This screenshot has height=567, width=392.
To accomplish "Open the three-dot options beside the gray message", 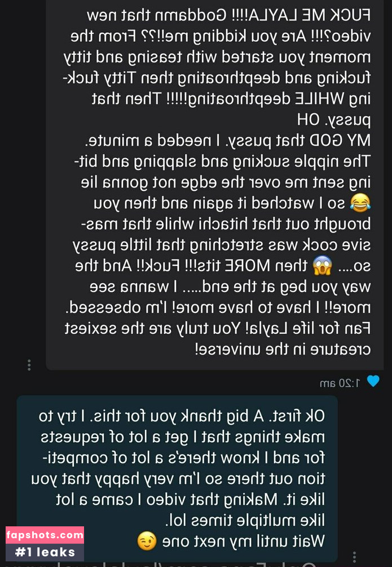I will (x=29, y=365).
